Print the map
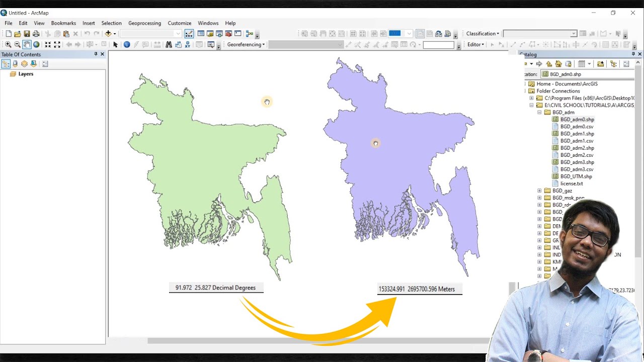 [36, 34]
